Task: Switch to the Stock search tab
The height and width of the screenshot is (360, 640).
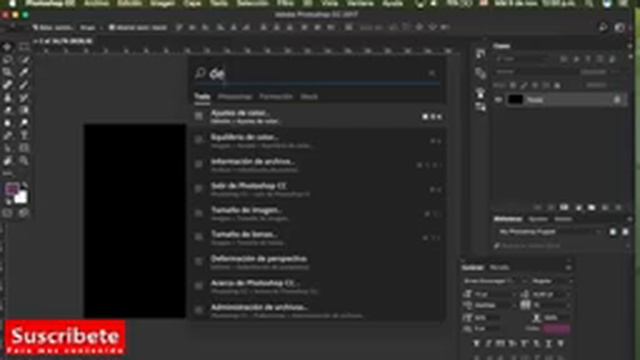Action: 309,97
